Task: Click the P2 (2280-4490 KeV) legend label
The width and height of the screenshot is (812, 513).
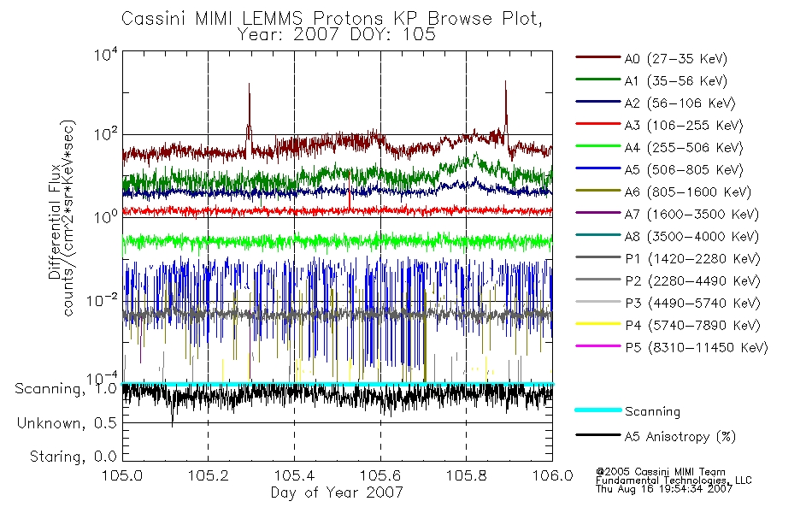Action: 692,281
